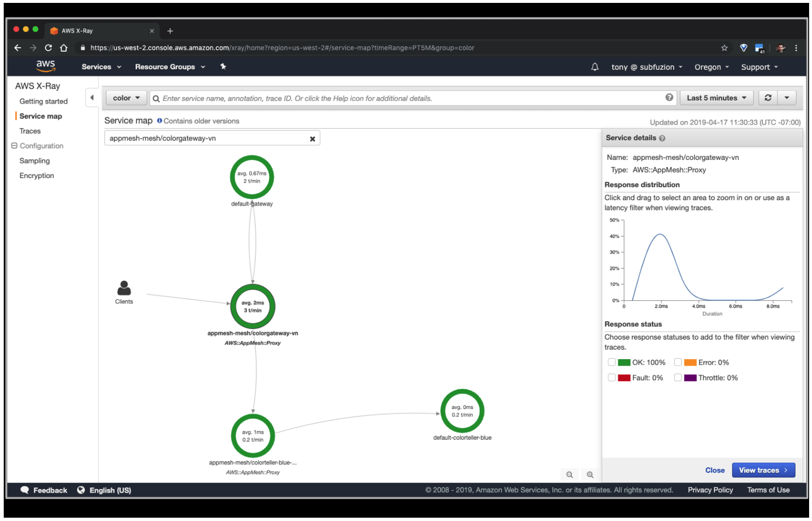Viewport: 812px width, 521px height.
Task: Go to Traces in sidebar
Action: click(30, 131)
